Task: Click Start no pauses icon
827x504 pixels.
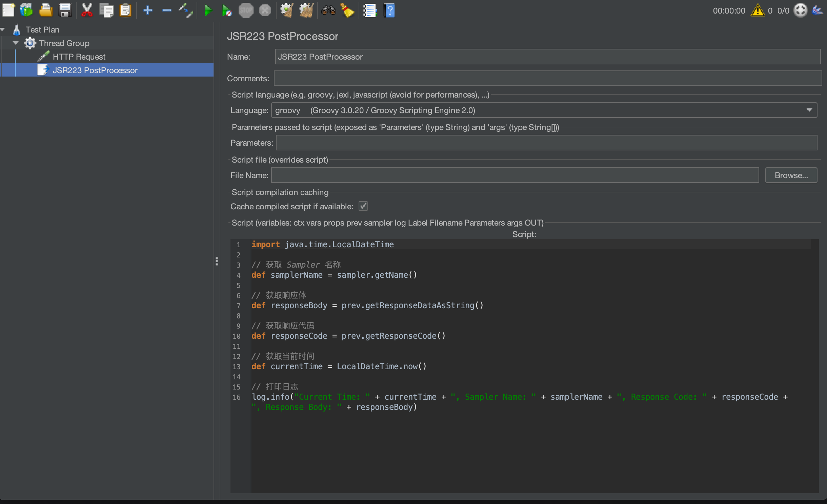Action: [226, 10]
